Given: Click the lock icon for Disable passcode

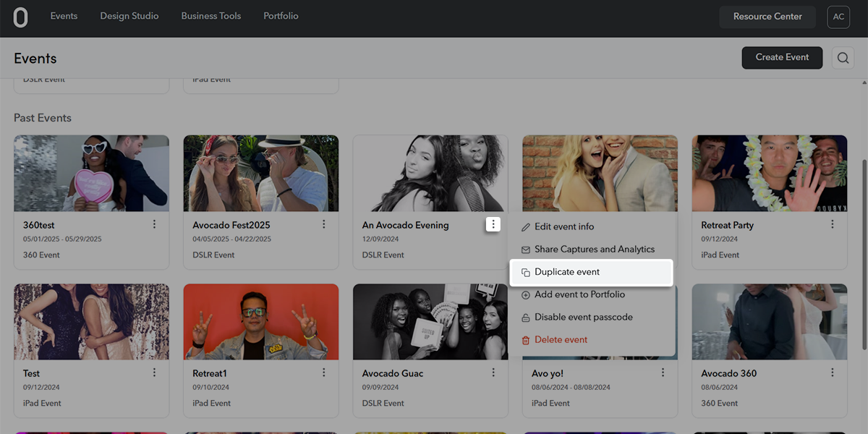Looking at the screenshot, I should [x=526, y=318].
